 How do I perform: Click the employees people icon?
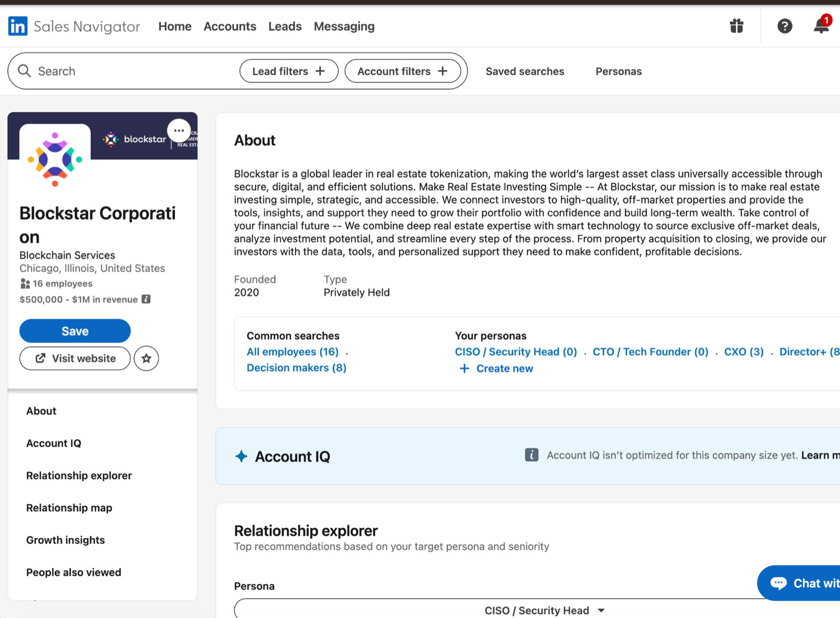[x=25, y=284]
